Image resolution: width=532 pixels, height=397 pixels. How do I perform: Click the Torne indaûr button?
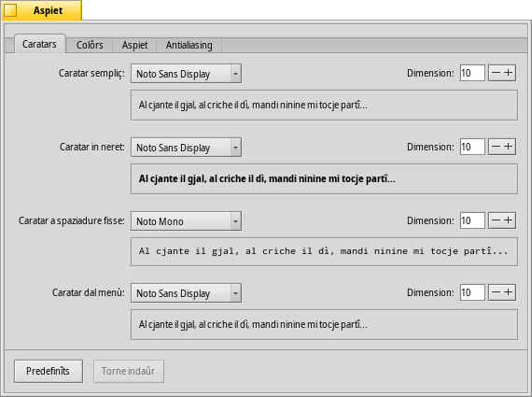(x=129, y=371)
